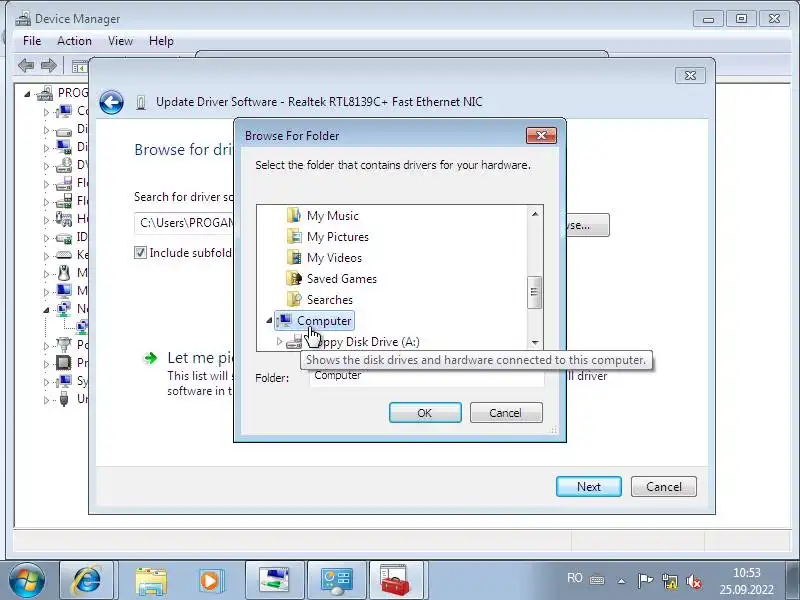The width and height of the screenshot is (800, 600).
Task: Select the "Searches" folder label
Action: [x=330, y=299]
